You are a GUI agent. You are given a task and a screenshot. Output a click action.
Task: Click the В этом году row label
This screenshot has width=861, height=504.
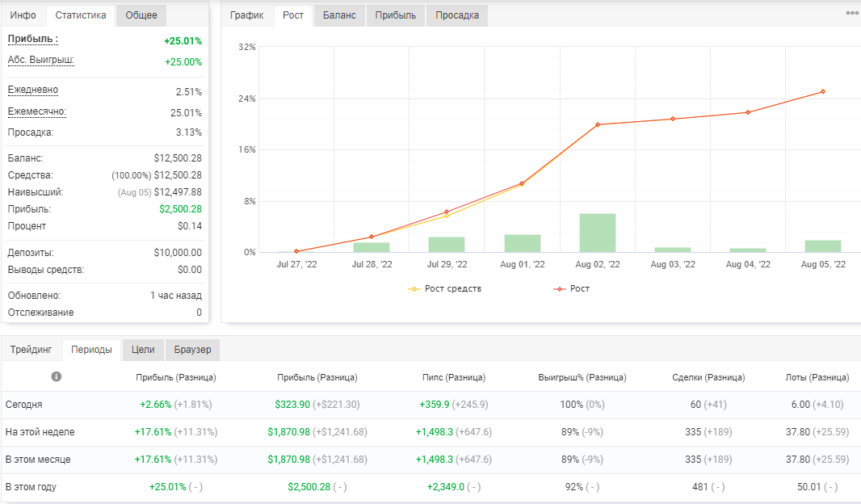click(x=31, y=487)
